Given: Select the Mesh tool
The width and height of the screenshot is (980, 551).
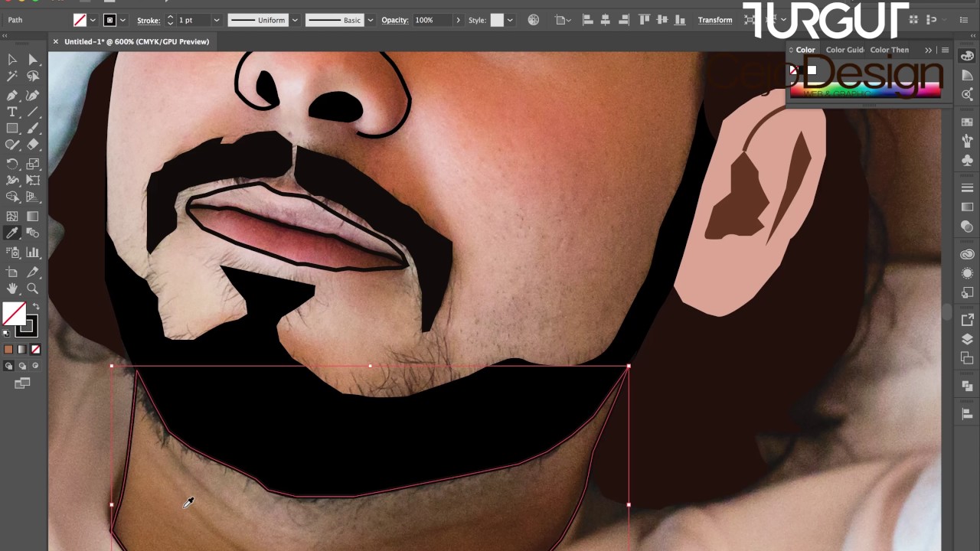Looking at the screenshot, I should pyautogui.click(x=12, y=217).
